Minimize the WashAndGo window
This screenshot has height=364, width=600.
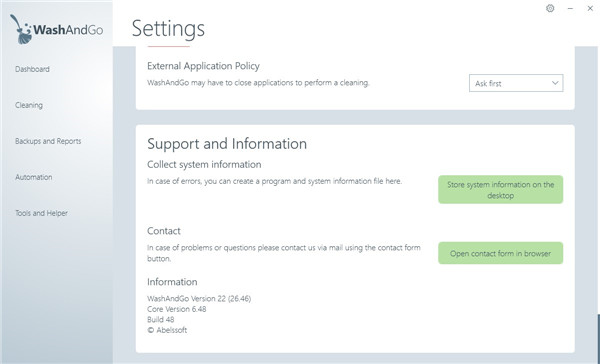point(570,8)
